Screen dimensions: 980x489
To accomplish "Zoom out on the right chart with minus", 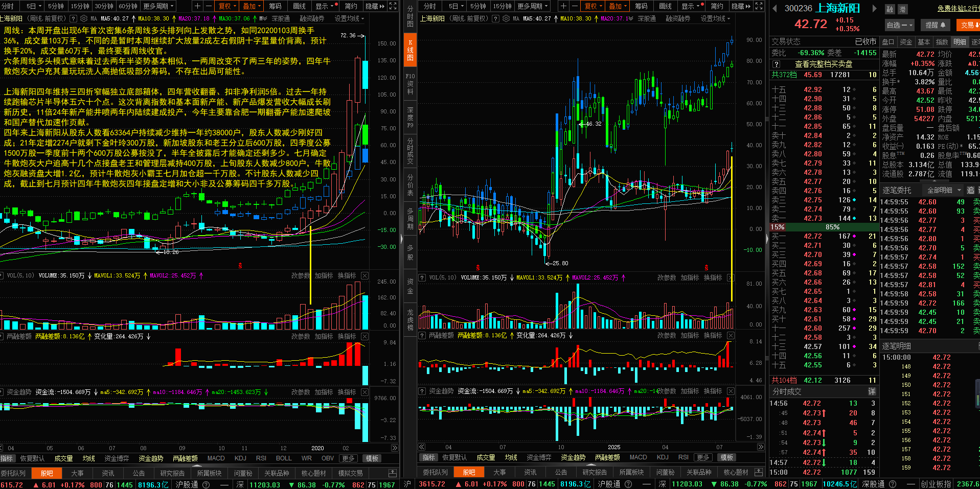I will click(x=574, y=6).
